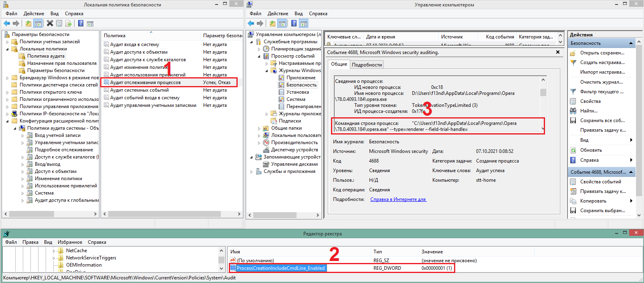Viewport: 644px width, 283px height.
Task: Click the Export list icon in the Local Security Policy toolbar
Action: 69,23
